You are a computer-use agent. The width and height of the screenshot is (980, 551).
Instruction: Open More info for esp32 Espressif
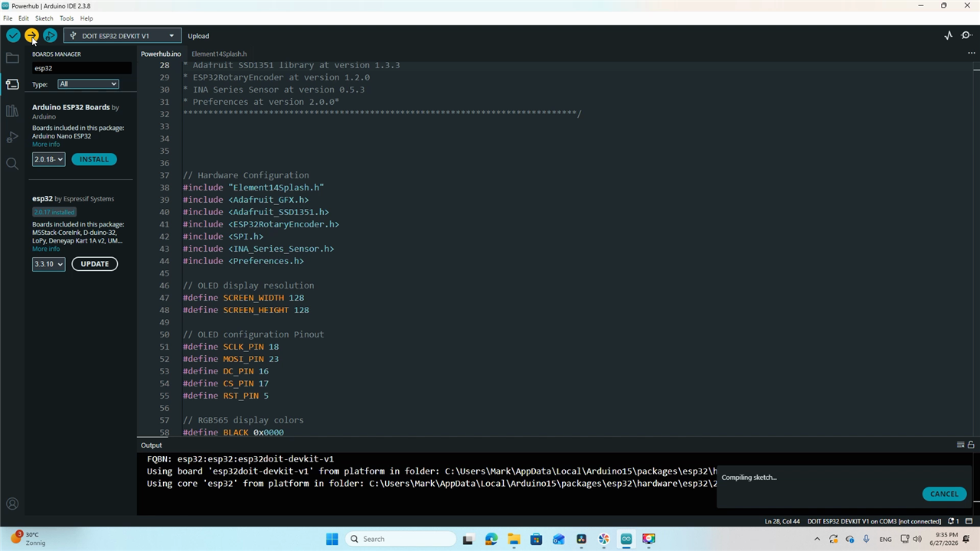click(46, 249)
